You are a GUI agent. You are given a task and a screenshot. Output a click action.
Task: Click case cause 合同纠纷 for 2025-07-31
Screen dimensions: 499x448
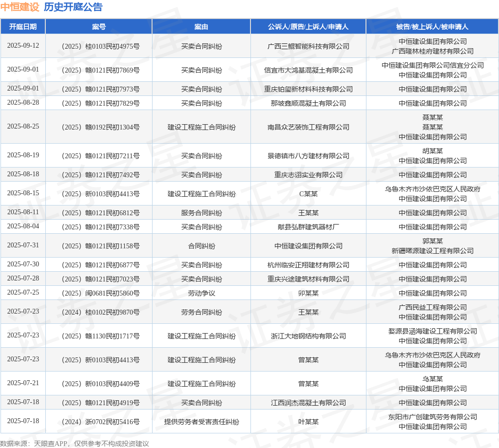[x=201, y=246]
